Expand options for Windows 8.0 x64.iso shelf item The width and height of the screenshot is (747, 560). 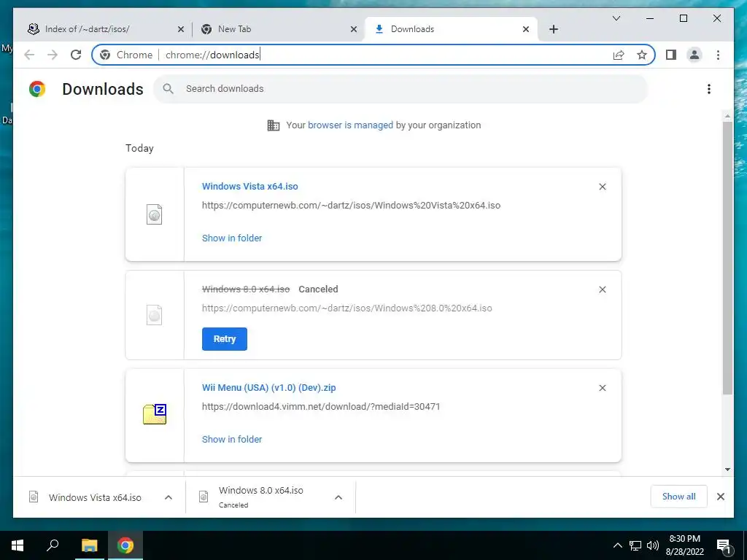pyautogui.click(x=338, y=497)
